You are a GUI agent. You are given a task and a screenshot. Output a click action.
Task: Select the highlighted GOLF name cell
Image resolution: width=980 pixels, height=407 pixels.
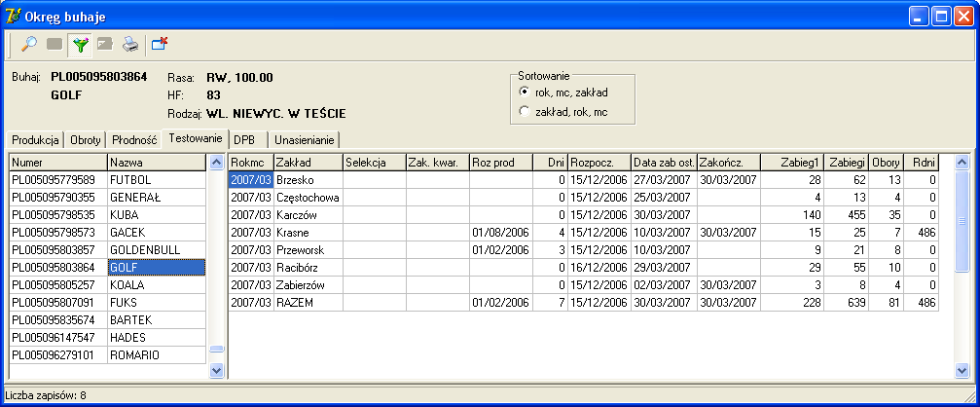pos(157,268)
